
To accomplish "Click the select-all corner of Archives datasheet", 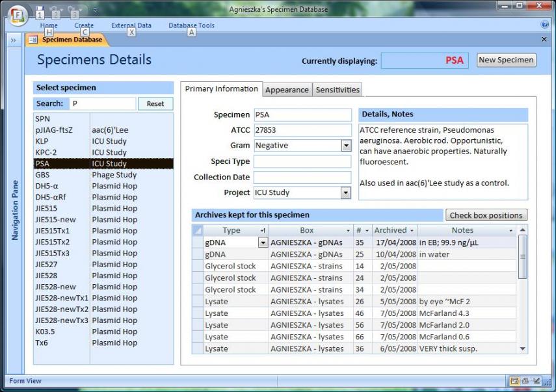I will 198,230.
